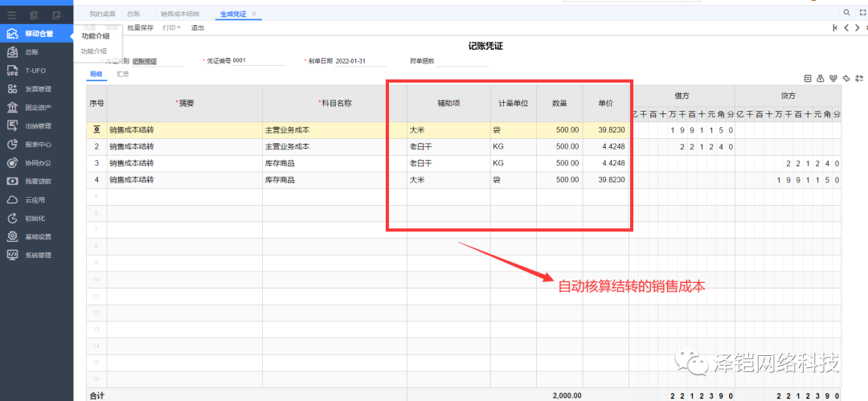Click the 凭证编号 voucher number field
868x401 pixels.
(257, 61)
